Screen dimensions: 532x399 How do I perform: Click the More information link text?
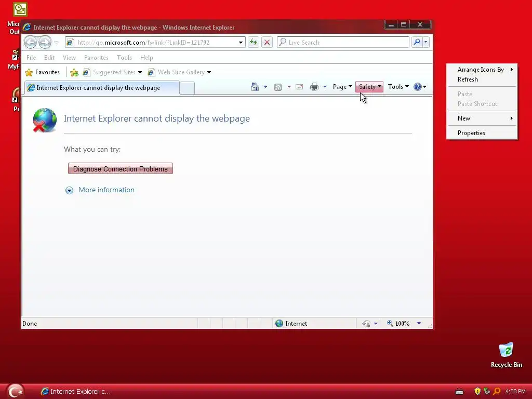[107, 190]
